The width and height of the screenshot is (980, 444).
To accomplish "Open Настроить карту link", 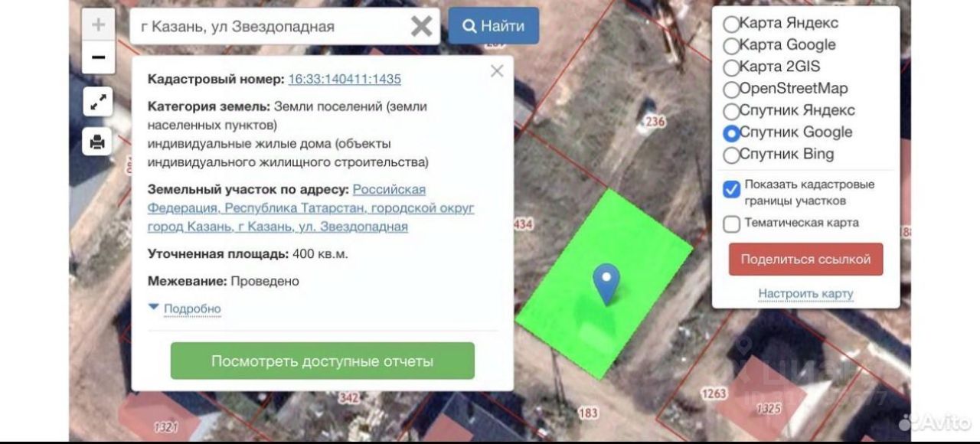I will (805, 294).
